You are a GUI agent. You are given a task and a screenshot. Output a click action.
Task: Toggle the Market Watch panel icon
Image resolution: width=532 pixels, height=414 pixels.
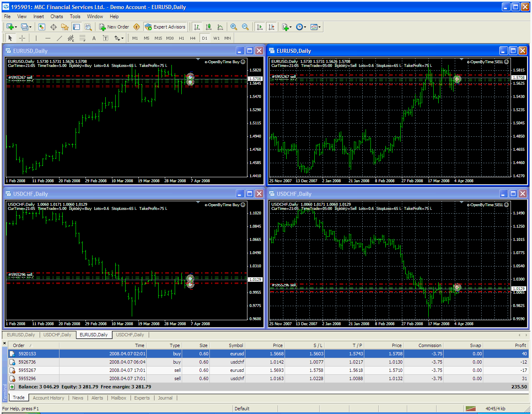click(x=42, y=27)
